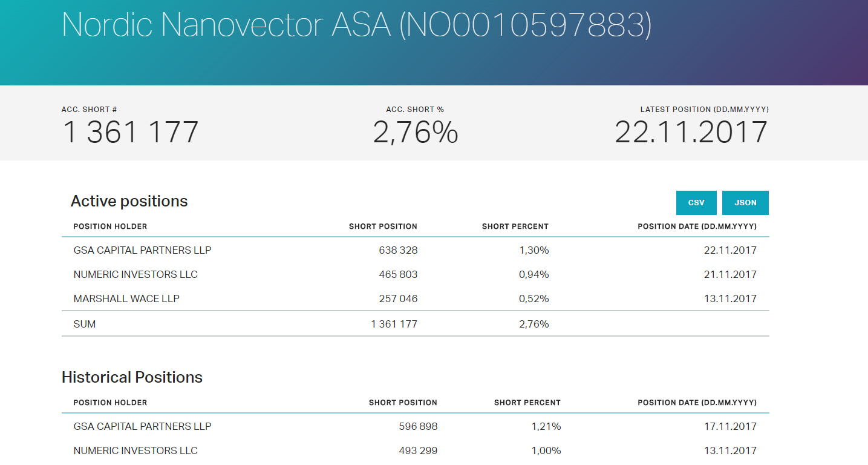Click Numeric Investors LLC in active positions
The height and width of the screenshot is (465, 868).
pos(135,274)
